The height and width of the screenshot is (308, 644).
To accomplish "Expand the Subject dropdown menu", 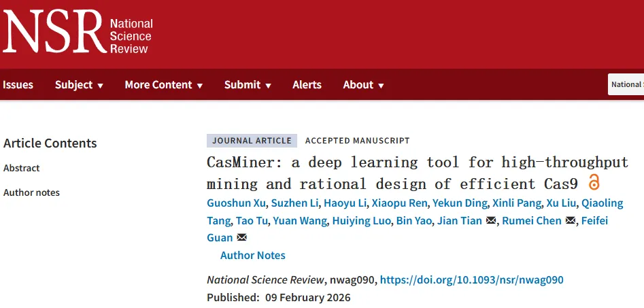I will pyautogui.click(x=80, y=84).
